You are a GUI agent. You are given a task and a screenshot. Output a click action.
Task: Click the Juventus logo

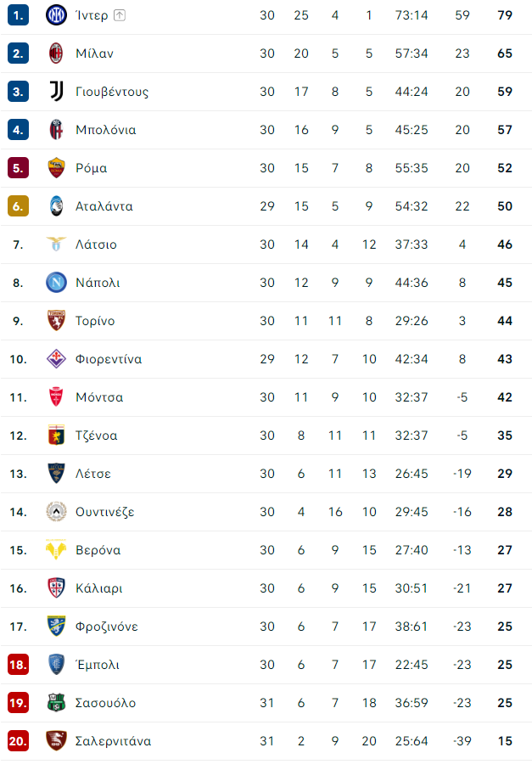click(57, 92)
